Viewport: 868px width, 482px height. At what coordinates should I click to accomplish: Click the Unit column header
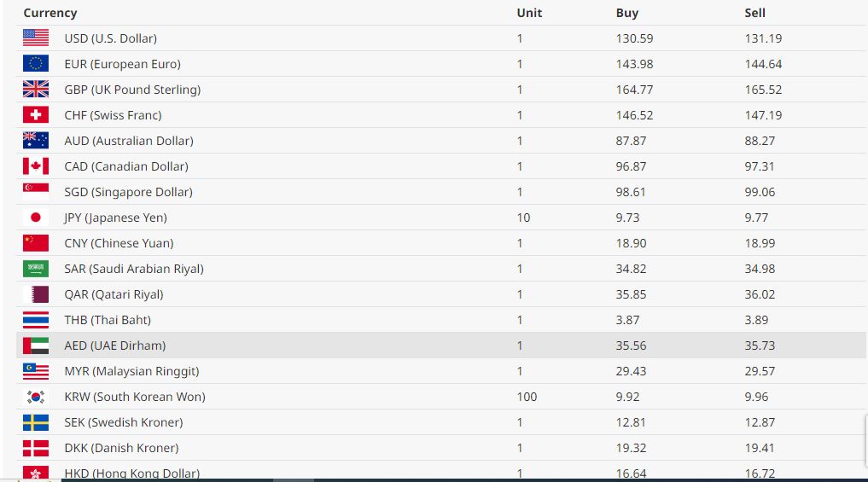click(x=529, y=13)
